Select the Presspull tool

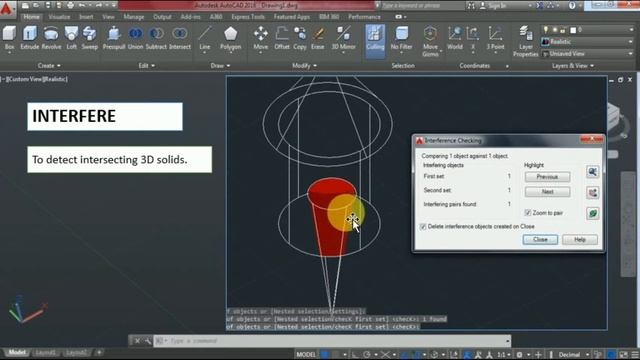(x=114, y=38)
